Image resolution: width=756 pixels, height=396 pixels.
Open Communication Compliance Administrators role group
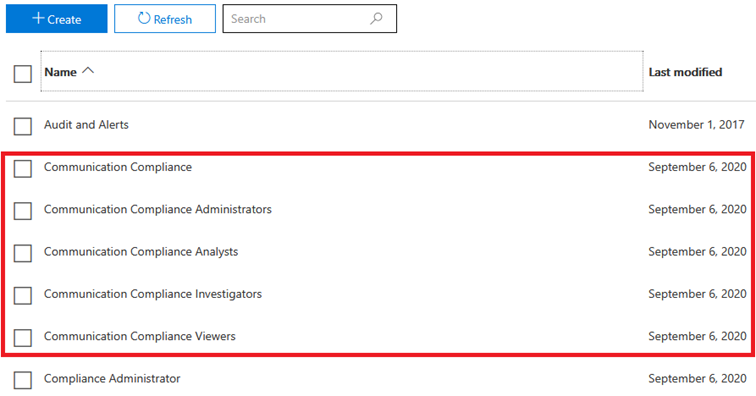pyautogui.click(x=158, y=209)
